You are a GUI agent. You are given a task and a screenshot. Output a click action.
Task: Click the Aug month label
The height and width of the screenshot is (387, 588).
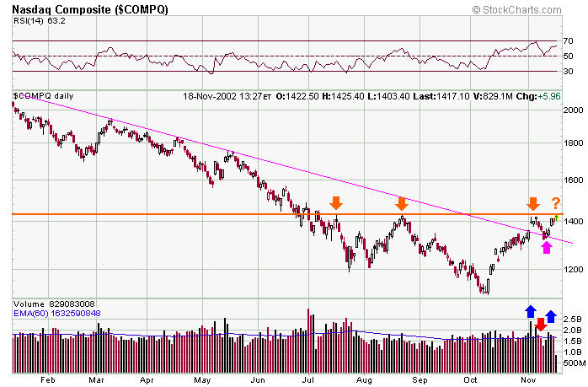pos(364,380)
